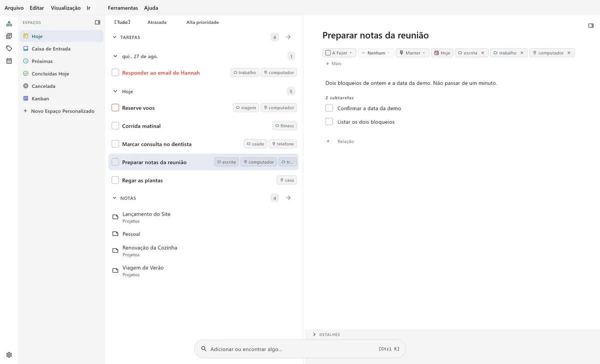Open the Ir menu
The image size is (600, 364).
88,8
